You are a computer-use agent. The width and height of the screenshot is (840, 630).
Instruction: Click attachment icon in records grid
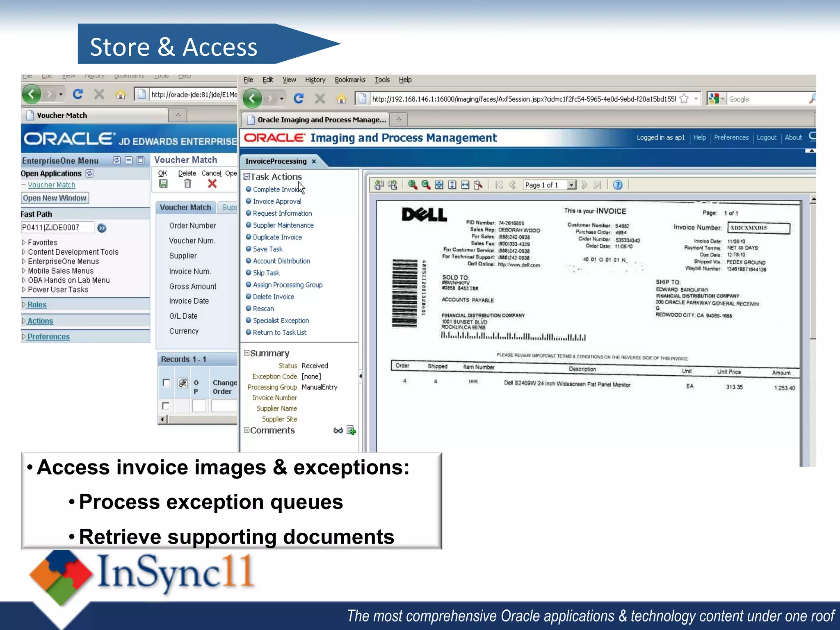coord(183,383)
